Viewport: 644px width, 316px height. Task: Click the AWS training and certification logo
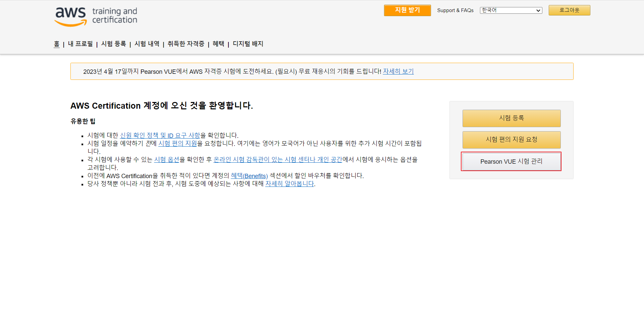click(x=96, y=17)
